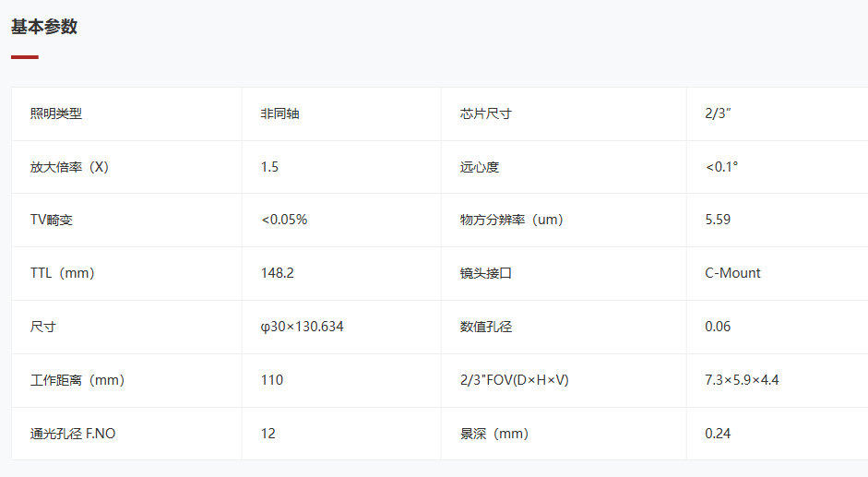The height and width of the screenshot is (477, 868).
Task: Click the 放大倍率（X）label
Action: pyautogui.click(x=69, y=167)
